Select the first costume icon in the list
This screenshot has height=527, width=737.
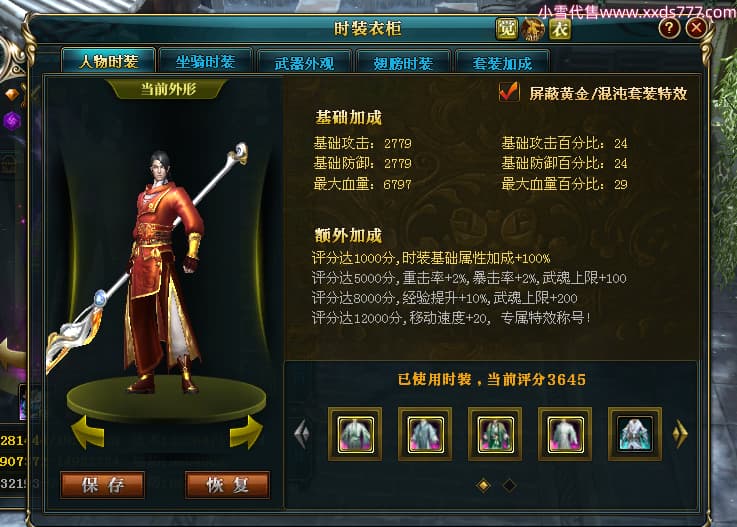[x=355, y=434]
